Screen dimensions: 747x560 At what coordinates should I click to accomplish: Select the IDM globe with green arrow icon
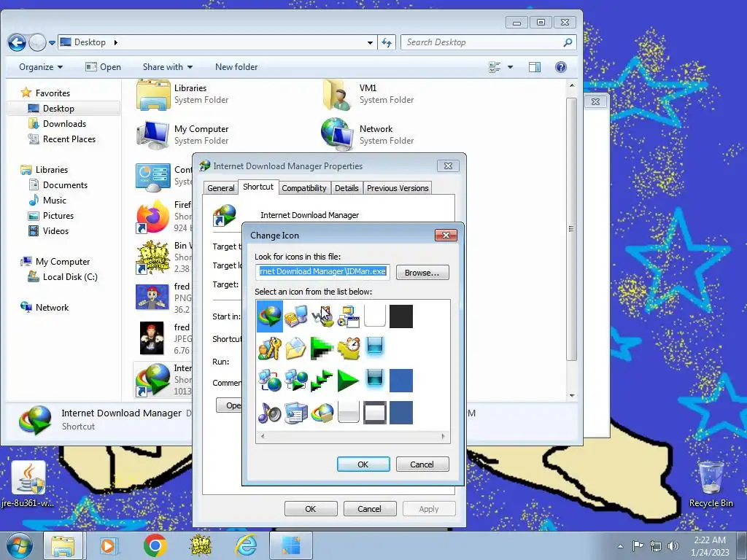click(270, 316)
